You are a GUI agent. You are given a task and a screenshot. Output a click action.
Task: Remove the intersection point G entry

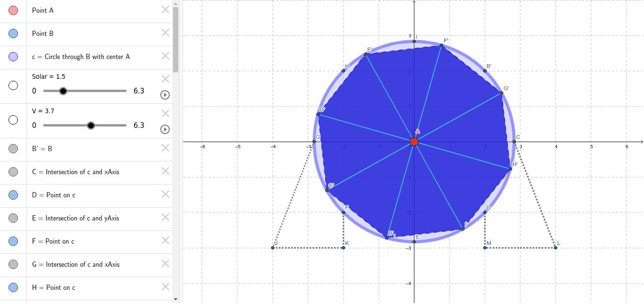[165, 264]
